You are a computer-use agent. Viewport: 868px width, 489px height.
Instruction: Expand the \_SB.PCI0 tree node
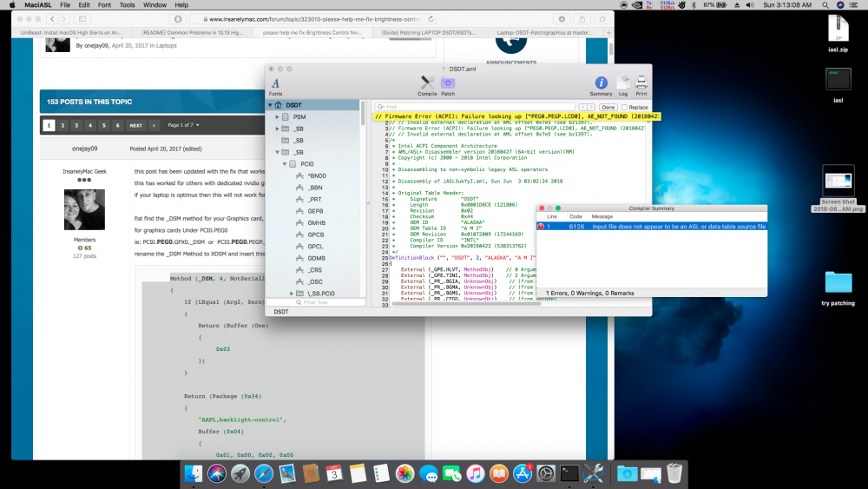pos(292,294)
